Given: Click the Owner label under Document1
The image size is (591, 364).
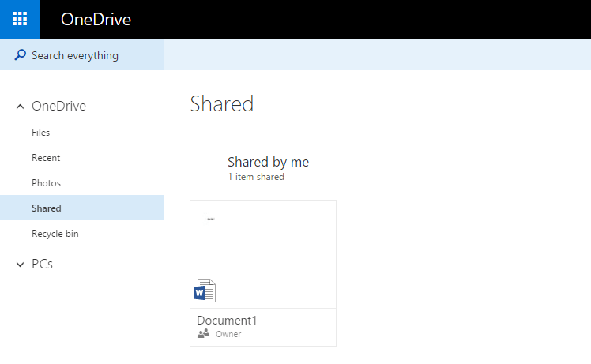Looking at the screenshot, I should [x=228, y=334].
